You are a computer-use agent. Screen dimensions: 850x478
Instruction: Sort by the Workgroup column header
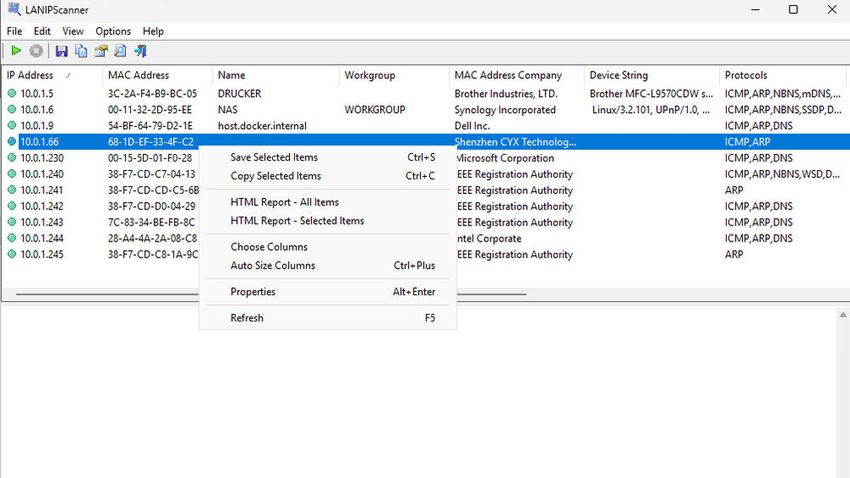394,75
